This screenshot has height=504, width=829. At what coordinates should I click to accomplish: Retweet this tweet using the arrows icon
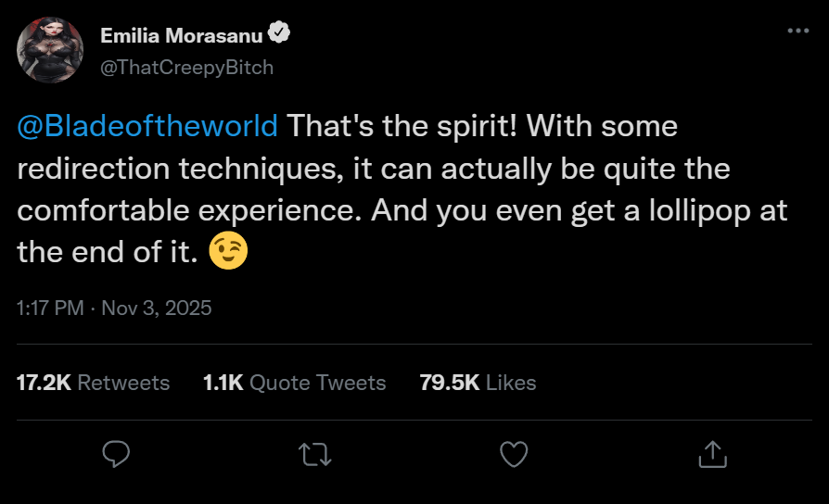click(314, 454)
